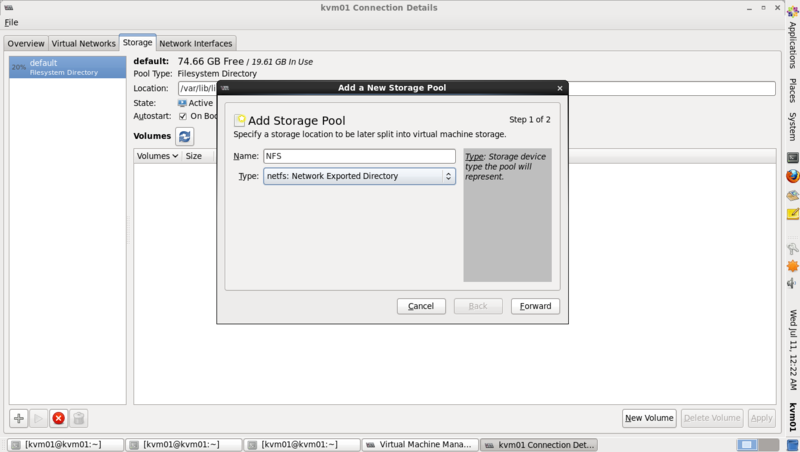Screen dimensions: 800x452
Task: Switch to the Virtual Networks tab
Action: (x=84, y=43)
